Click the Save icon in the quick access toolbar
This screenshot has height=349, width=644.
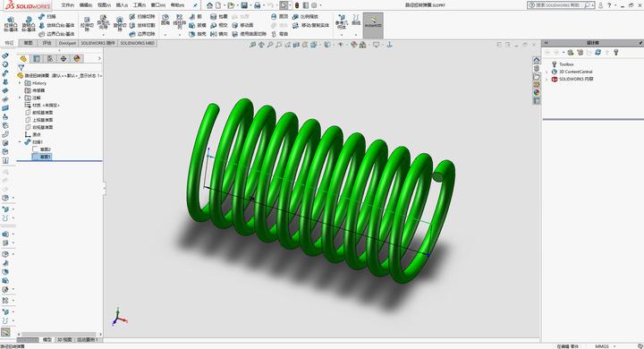244,5
